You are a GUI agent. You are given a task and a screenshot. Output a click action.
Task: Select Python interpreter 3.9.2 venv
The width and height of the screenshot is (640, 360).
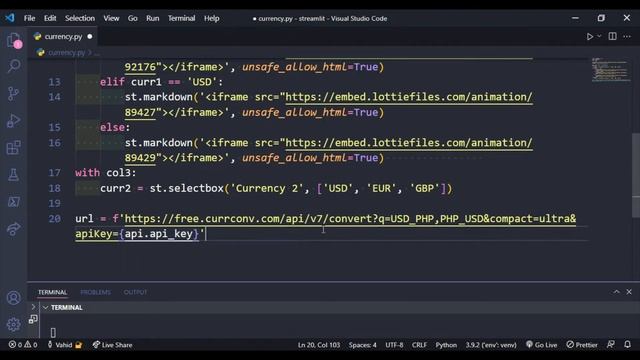pos(491,345)
